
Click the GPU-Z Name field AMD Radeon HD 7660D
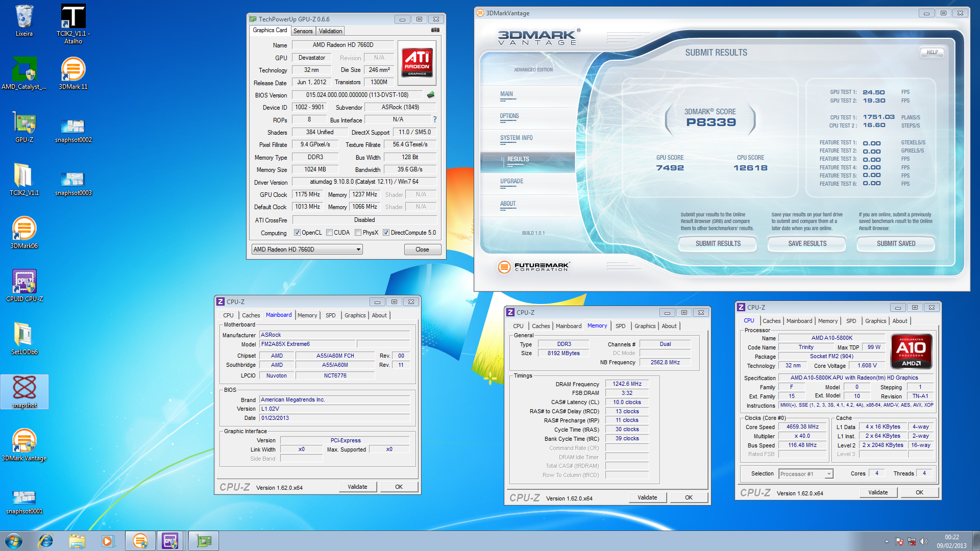pos(342,45)
